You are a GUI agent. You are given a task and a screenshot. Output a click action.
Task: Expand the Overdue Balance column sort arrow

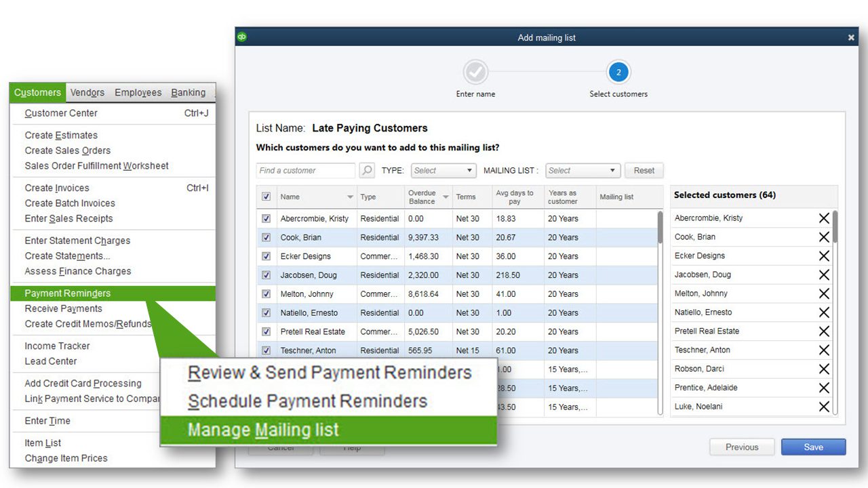(446, 197)
